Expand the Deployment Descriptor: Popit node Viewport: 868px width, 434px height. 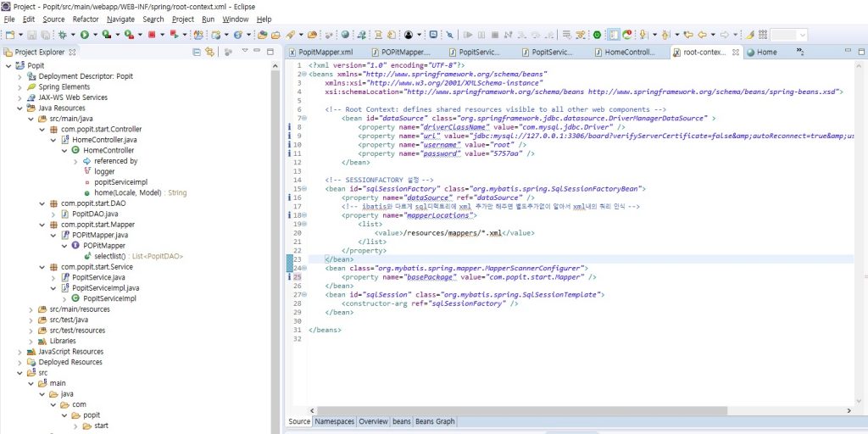point(19,76)
